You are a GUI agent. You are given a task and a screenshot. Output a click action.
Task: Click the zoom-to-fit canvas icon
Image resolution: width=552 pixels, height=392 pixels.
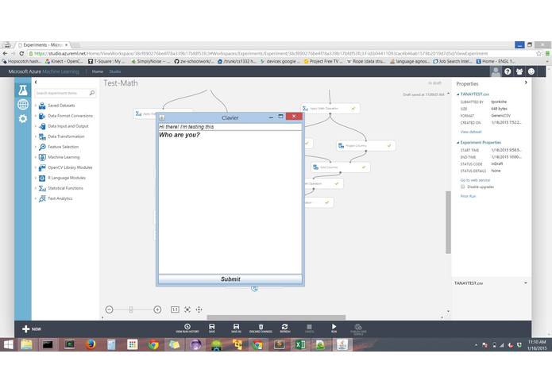187,309
